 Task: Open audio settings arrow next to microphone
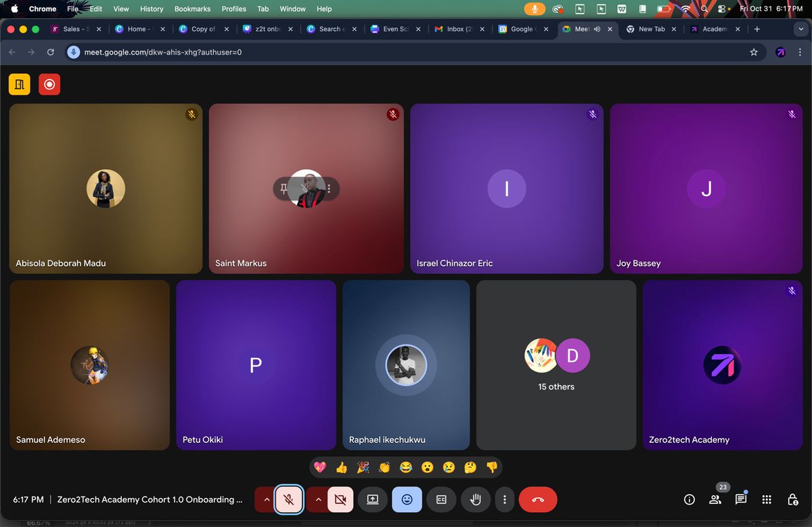click(x=267, y=499)
